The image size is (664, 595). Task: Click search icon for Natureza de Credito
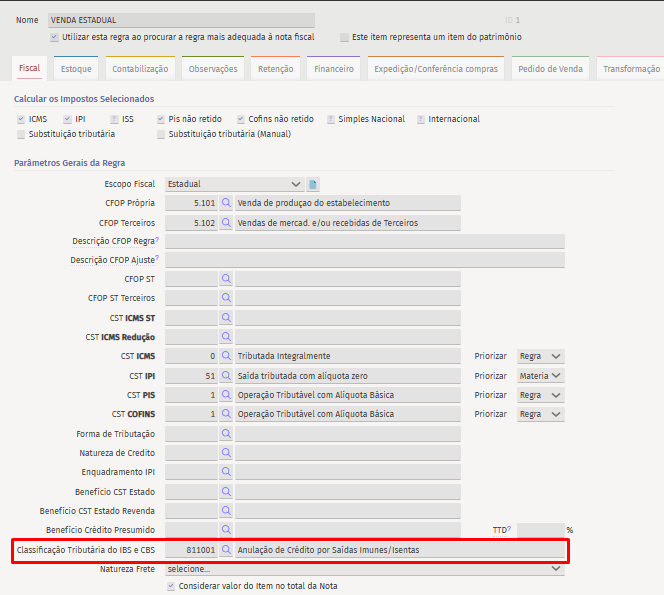coord(226,453)
